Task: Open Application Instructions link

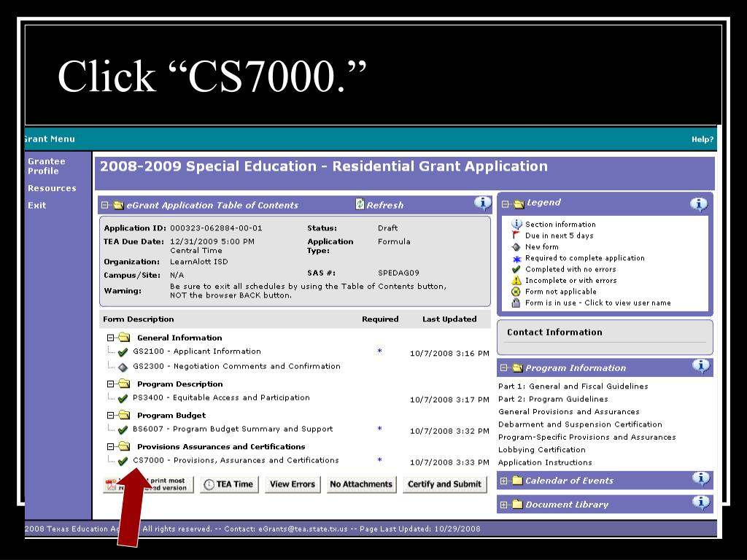Action: (x=545, y=462)
